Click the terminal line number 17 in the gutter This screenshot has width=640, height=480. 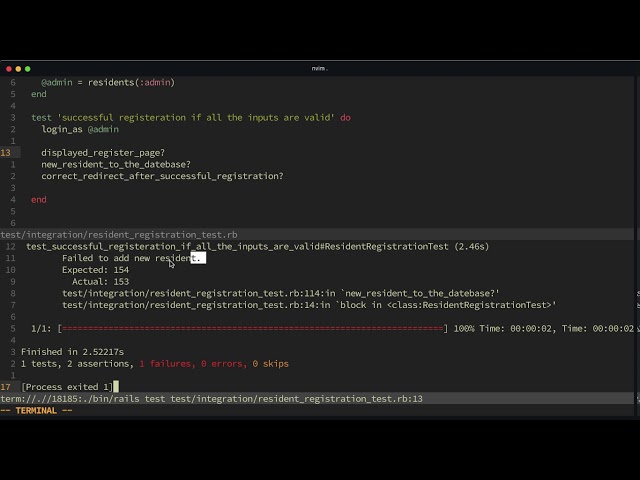(x=6, y=387)
